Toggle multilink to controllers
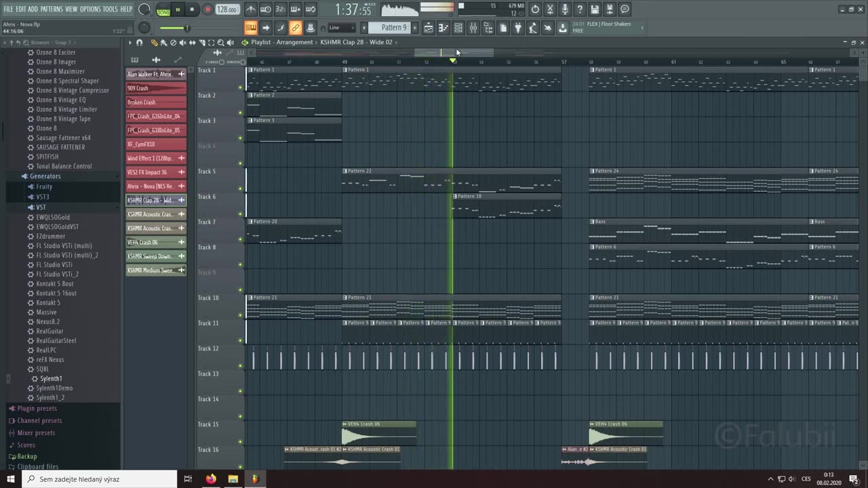Screen dimensions: 868x488 [311, 28]
